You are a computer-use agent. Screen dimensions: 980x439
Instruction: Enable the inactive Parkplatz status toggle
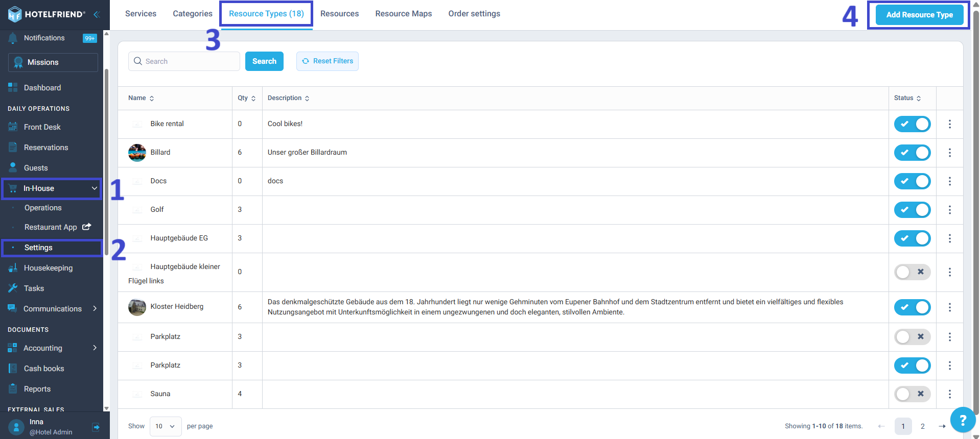click(x=913, y=337)
